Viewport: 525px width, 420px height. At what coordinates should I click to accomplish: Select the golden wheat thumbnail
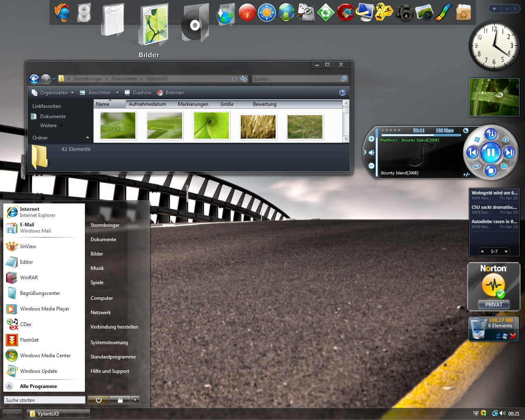pyautogui.click(x=258, y=126)
